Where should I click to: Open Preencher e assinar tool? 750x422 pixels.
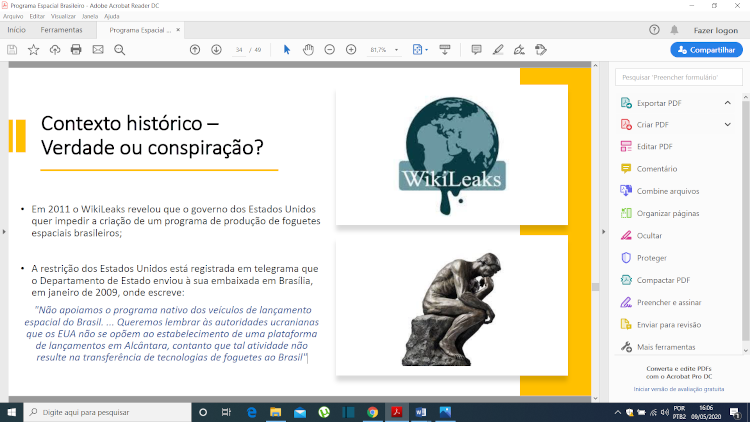(x=661, y=302)
